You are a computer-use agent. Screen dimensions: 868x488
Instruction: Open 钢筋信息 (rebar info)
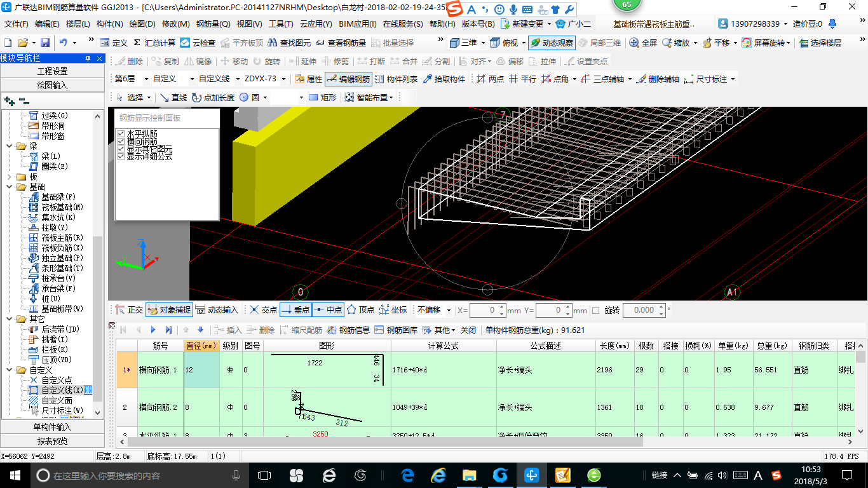348,330
